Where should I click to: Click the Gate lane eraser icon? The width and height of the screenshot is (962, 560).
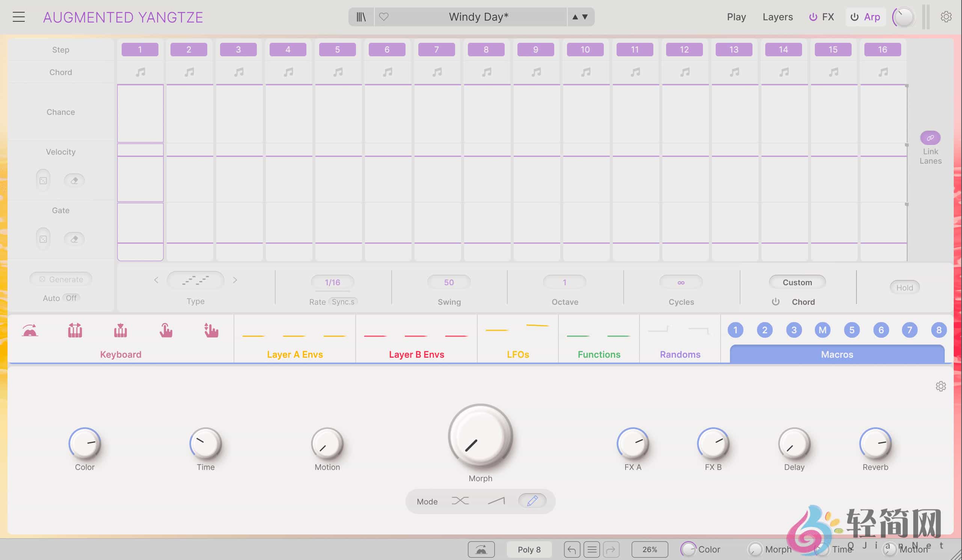pos(74,239)
